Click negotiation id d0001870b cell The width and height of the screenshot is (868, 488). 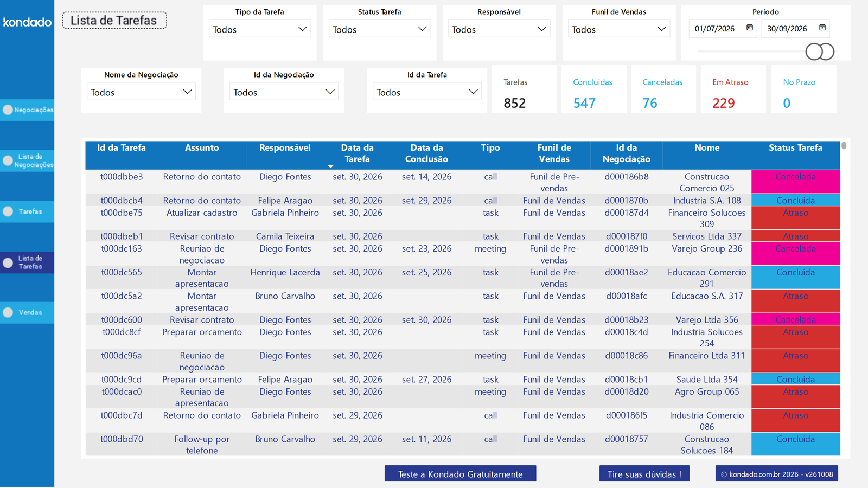627,201
